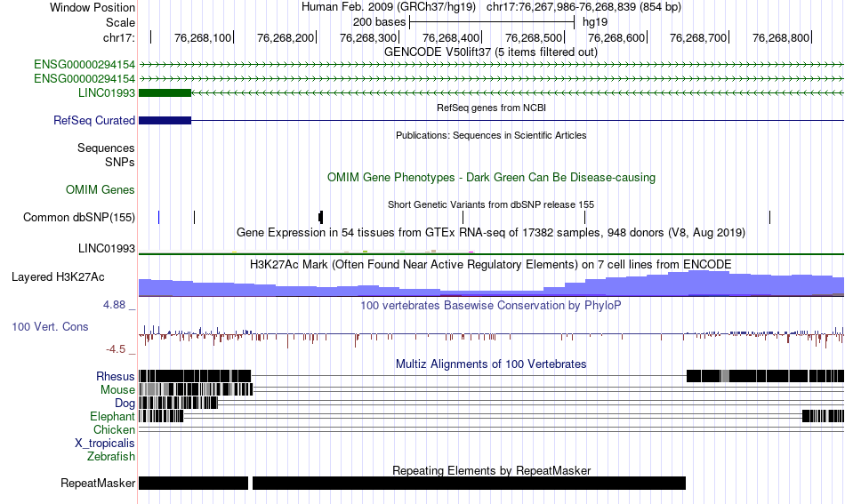
Task: Click the dark blue RefSeq Curated exon block
Action: pyautogui.click(x=165, y=121)
